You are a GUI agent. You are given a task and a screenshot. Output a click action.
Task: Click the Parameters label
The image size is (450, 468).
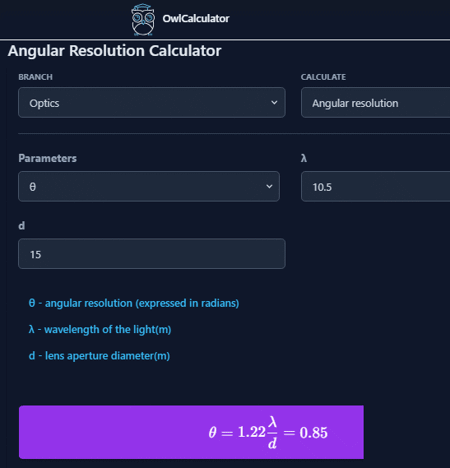(47, 158)
